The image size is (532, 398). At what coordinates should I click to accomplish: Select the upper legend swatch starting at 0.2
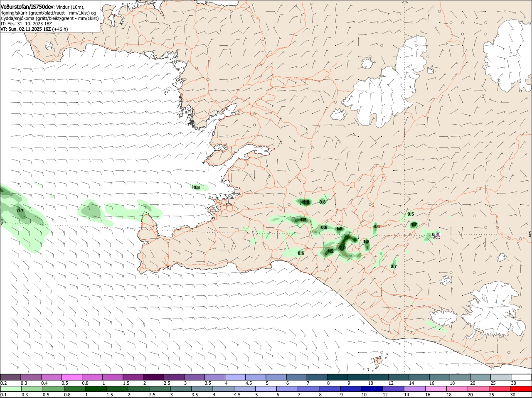click(10, 377)
